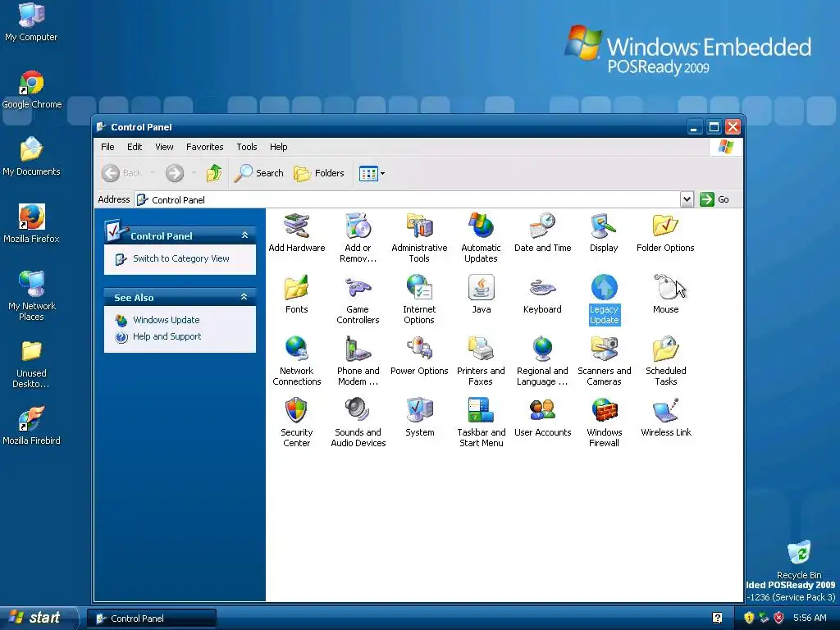This screenshot has height=630, width=840.
Task: Open the View menu
Action: (164, 147)
